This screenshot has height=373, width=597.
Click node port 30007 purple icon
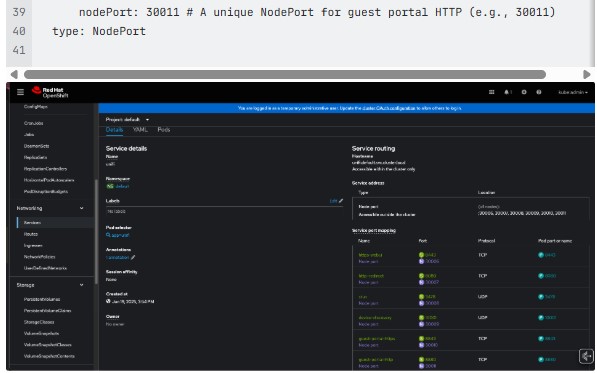[421, 282]
